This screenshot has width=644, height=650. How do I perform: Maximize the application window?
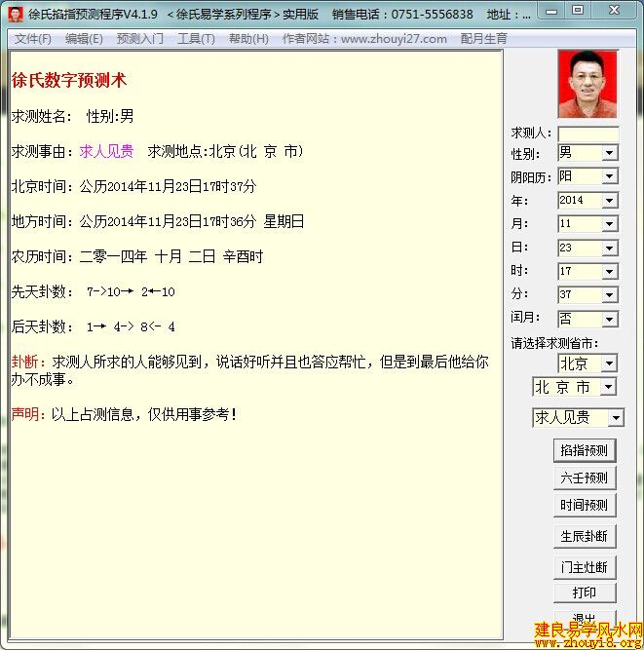tap(578, 10)
